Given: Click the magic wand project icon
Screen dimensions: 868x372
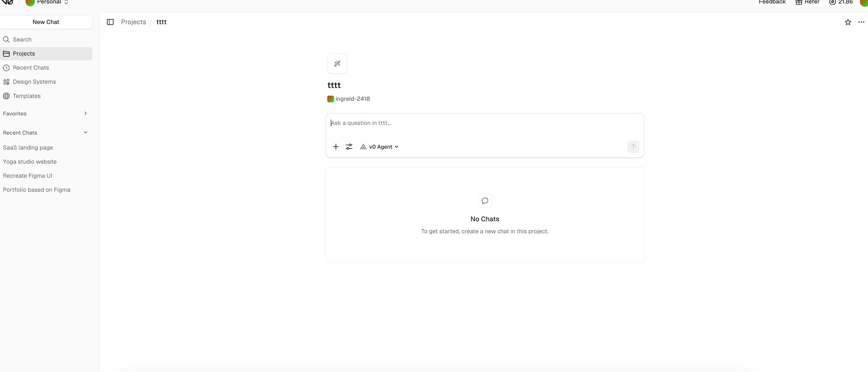Looking at the screenshot, I should 337,64.
